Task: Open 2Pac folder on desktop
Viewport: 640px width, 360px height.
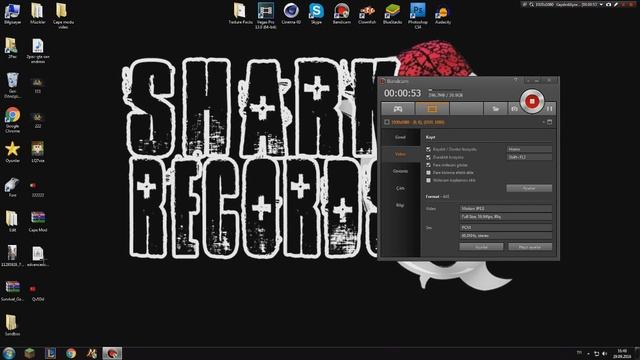Action: point(12,48)
